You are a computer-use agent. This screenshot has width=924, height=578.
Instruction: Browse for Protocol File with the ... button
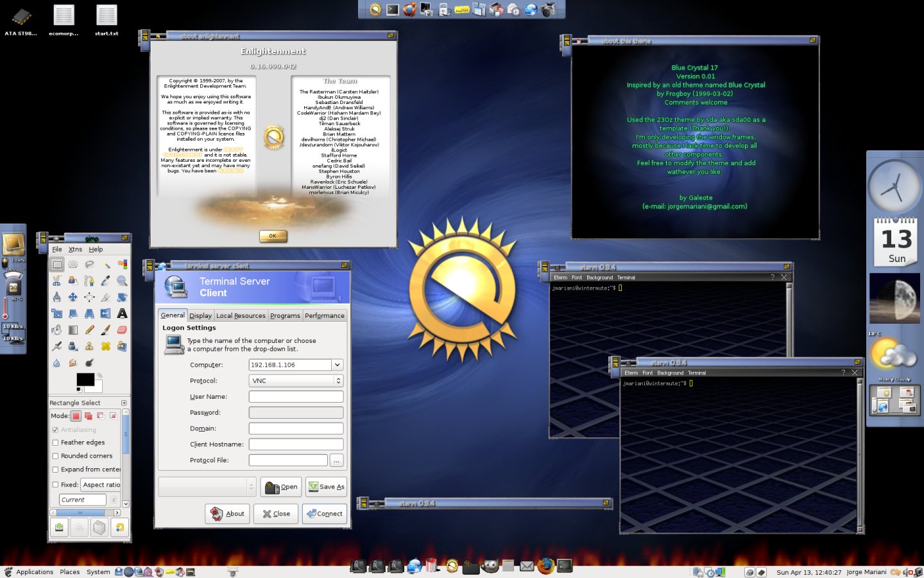337,460
